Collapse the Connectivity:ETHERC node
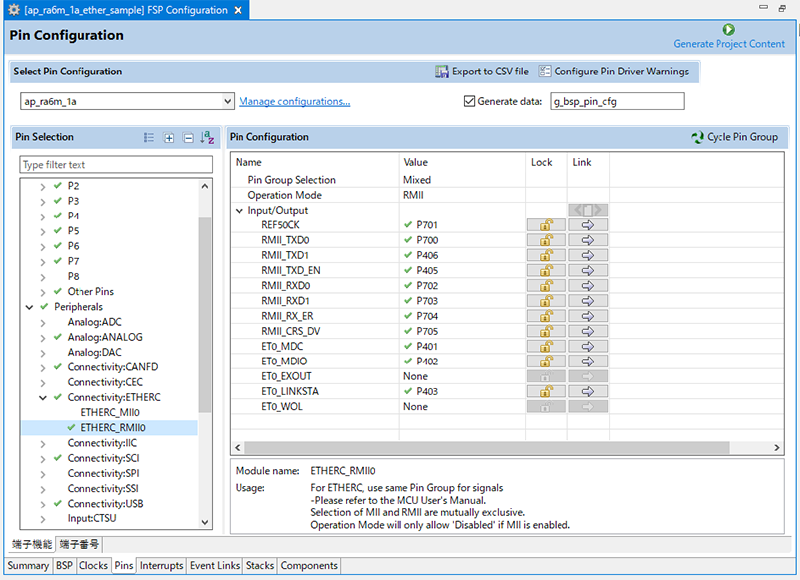Viewport: 800px width, 580px height. pyautogui.click(x=43, y=398)
